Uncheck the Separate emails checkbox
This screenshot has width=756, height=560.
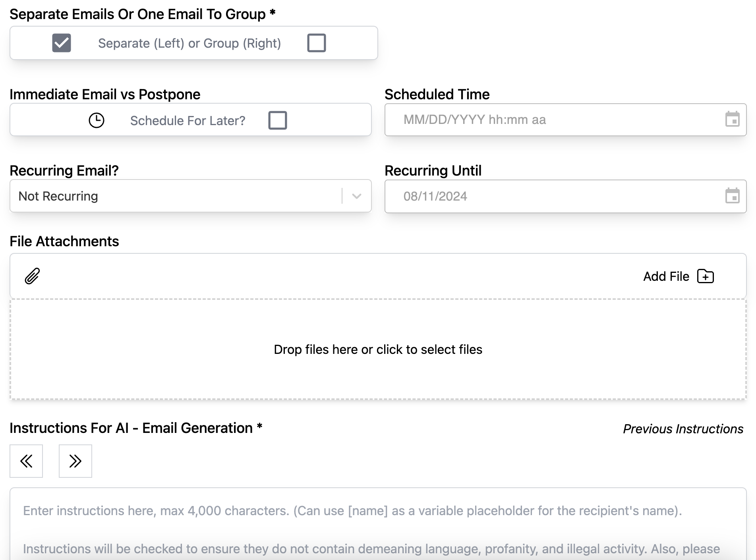[x=62, y=43]
